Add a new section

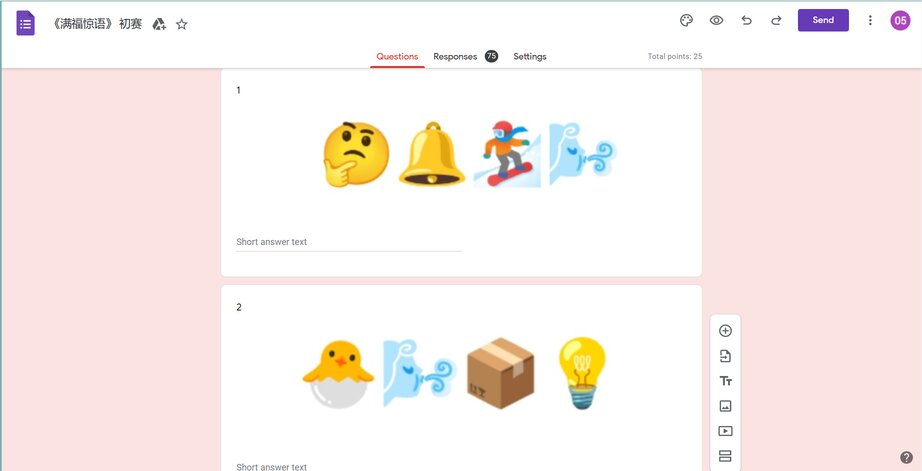pyautogui.click(x=726, y=456)
